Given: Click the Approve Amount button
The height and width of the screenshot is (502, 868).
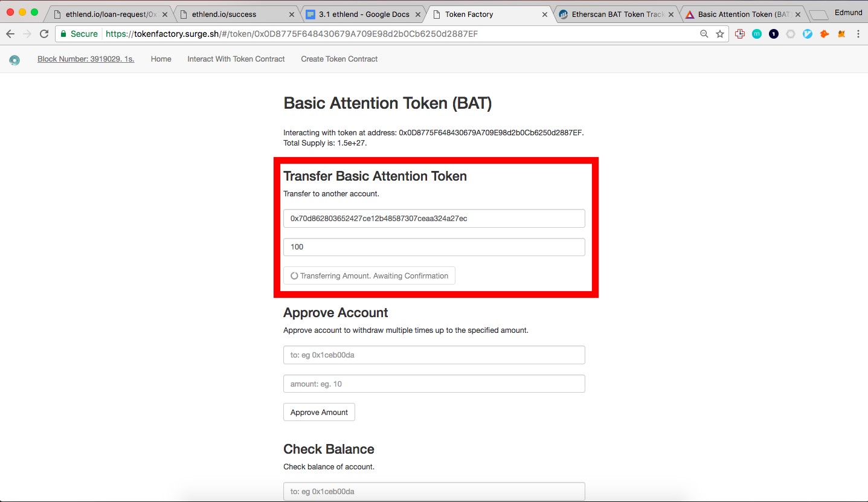Looking at the screenshot, I should (x=319, y=412).
